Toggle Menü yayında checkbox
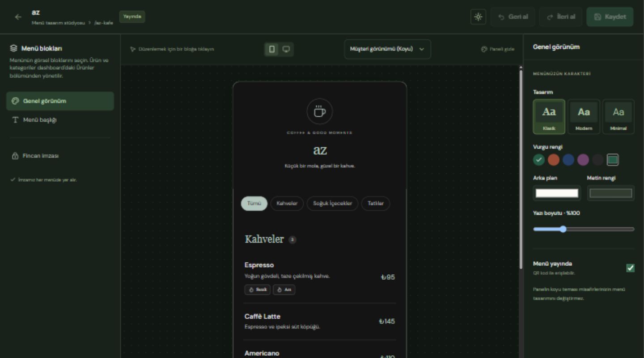Image resolution: width=644 pixels, height=358 pixels. tap(630, 268)
